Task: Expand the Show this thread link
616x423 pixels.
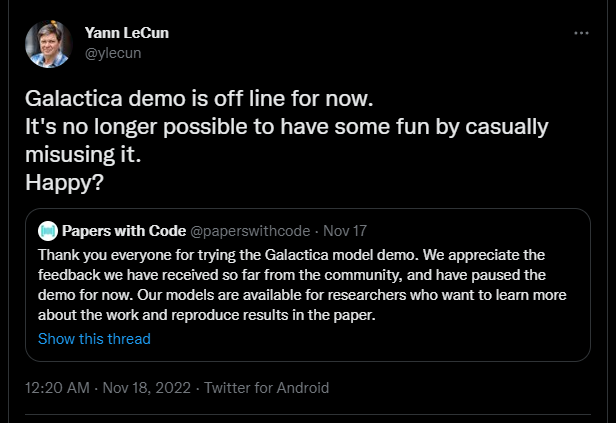Action: point(94,338)
